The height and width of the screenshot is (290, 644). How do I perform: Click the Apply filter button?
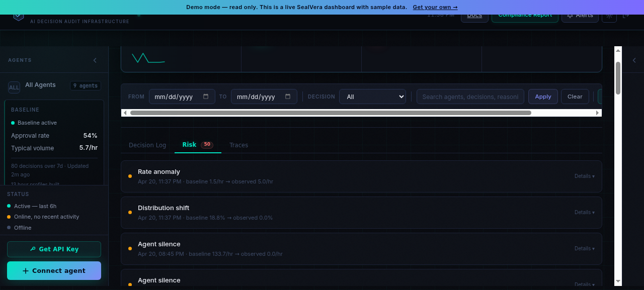tap(543, 96)
